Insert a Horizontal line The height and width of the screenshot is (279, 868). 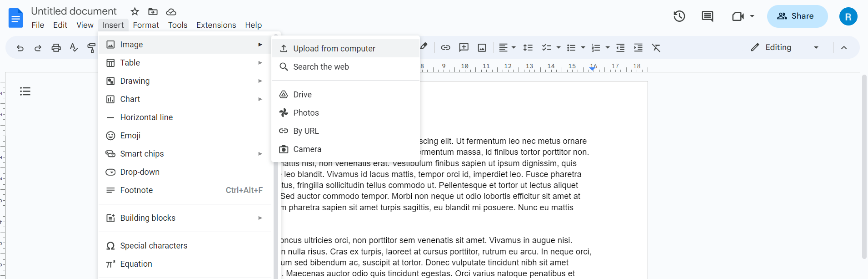point(185,117)
